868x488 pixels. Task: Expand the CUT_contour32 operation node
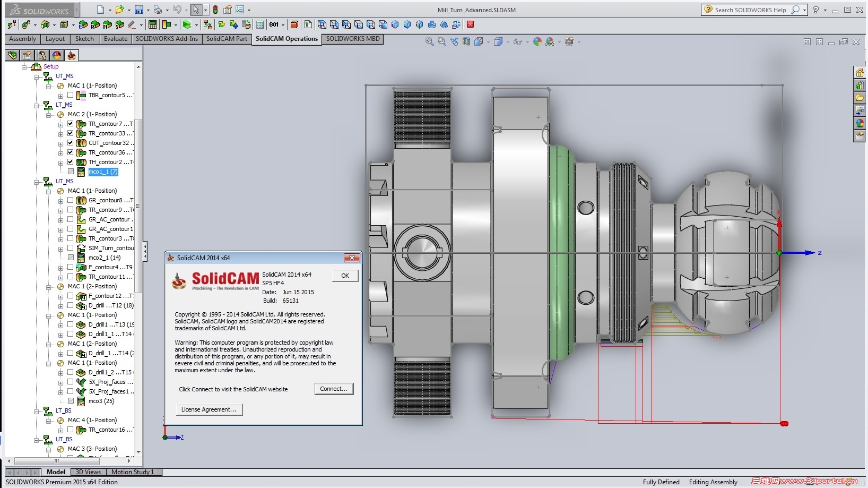click(60, 143)
